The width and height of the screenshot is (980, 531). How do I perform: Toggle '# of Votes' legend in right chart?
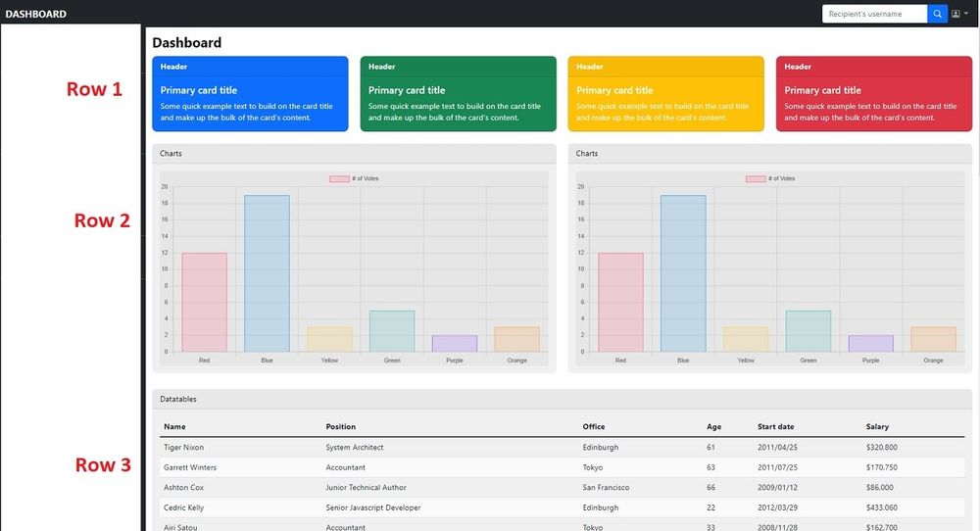[x=770, y=178]
